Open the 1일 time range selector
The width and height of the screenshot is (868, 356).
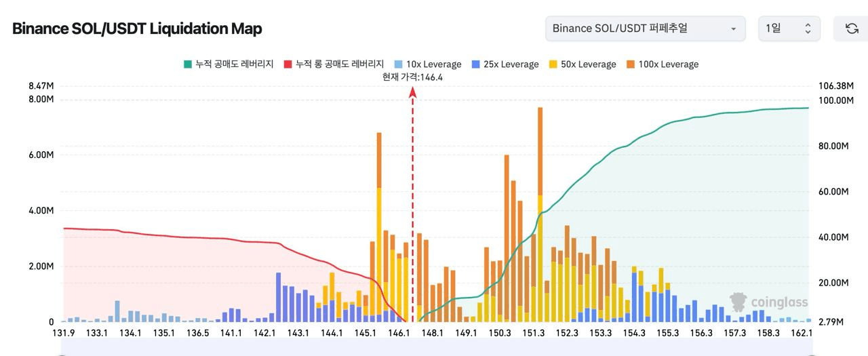(x=788, y=28)
